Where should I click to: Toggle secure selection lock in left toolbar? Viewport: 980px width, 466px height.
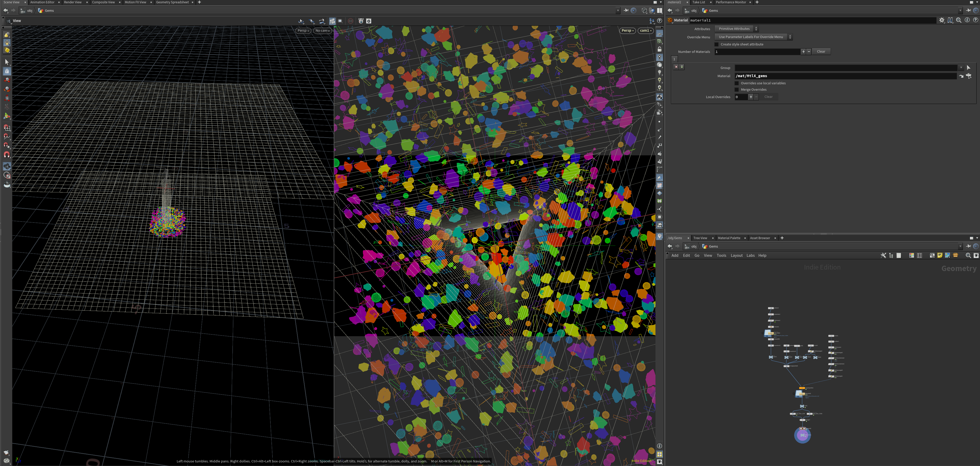pos(7,71)
